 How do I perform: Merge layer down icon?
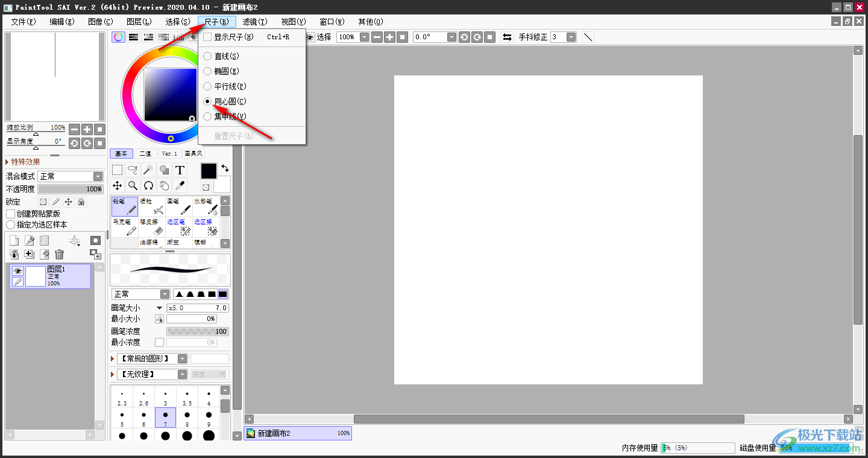[x=14, y=255]
